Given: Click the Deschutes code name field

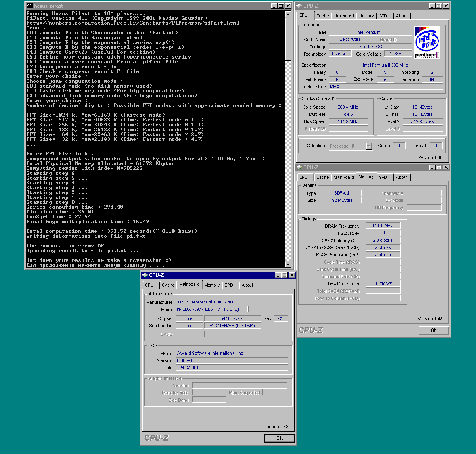Looking at the screenshot, I should [x=350, y=40].
